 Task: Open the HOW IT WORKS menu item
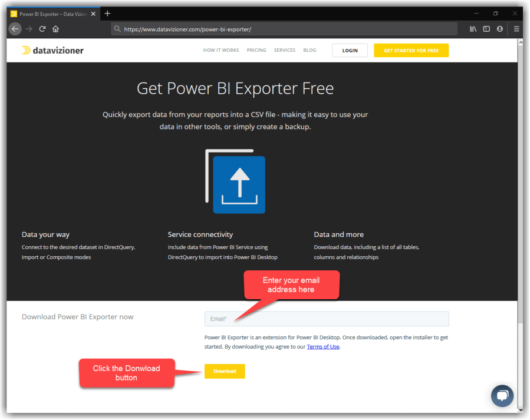tap(221, 50)
